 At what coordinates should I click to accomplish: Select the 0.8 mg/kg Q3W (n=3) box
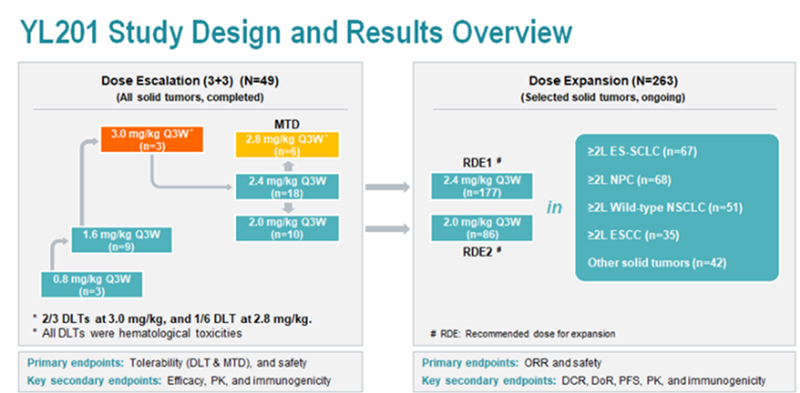pos(92,285)
